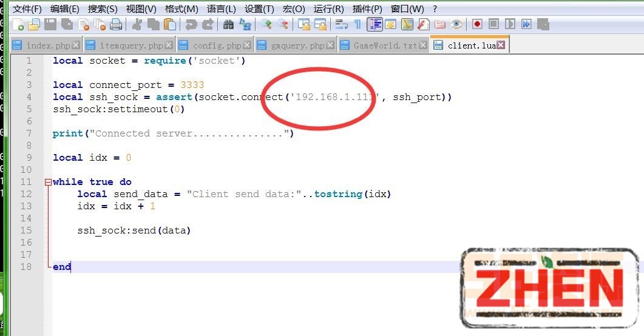Open the 设置(T) settings menu
The height and width of the screenshot is (336, 644).
pos(259,9)
